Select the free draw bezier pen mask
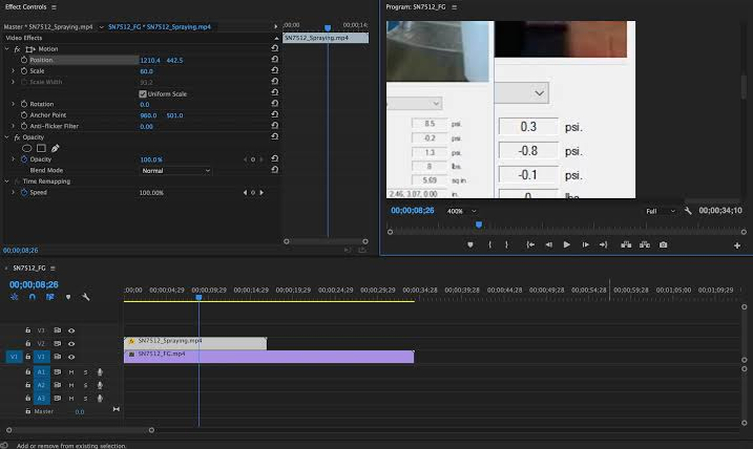Image resolution: width=753 pixels, height=449 pixels. (55, 148)
